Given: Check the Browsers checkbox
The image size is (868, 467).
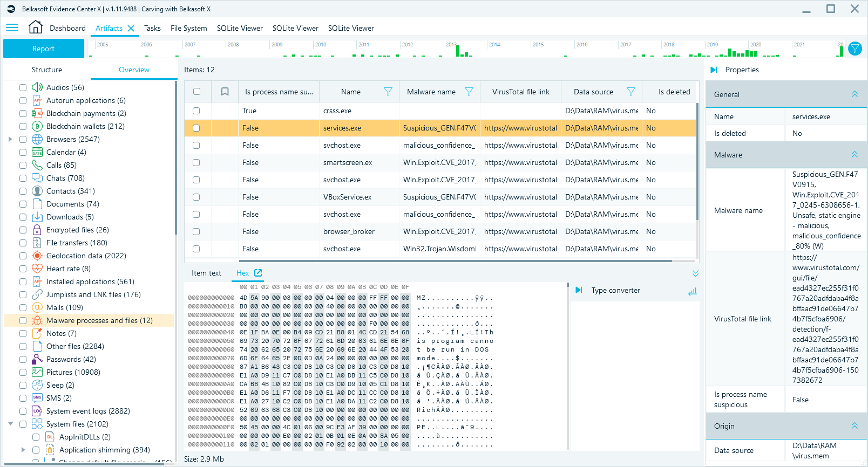Looking at the screenshot, I should (x=23, y=139).
